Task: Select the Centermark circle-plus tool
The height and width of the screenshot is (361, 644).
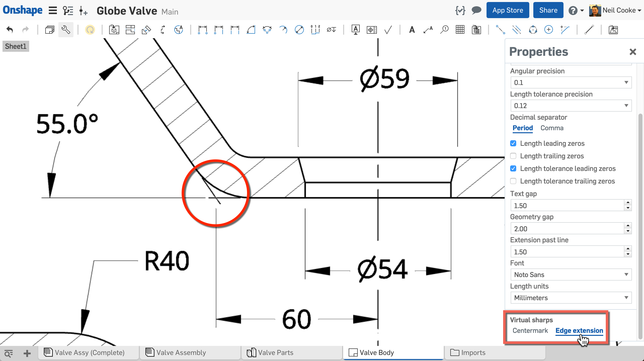Action: coord(549,30)
